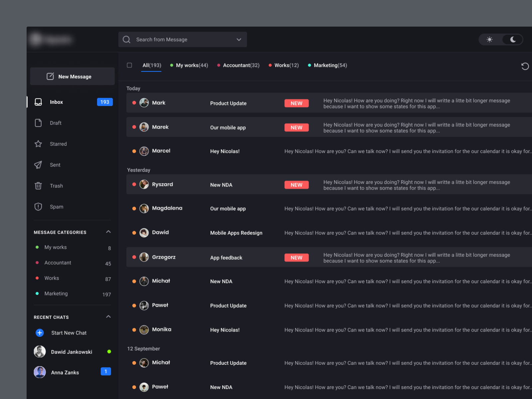532x399 pixels.
Task: Collapse the Recent Chats section
Action: (108, 317)
